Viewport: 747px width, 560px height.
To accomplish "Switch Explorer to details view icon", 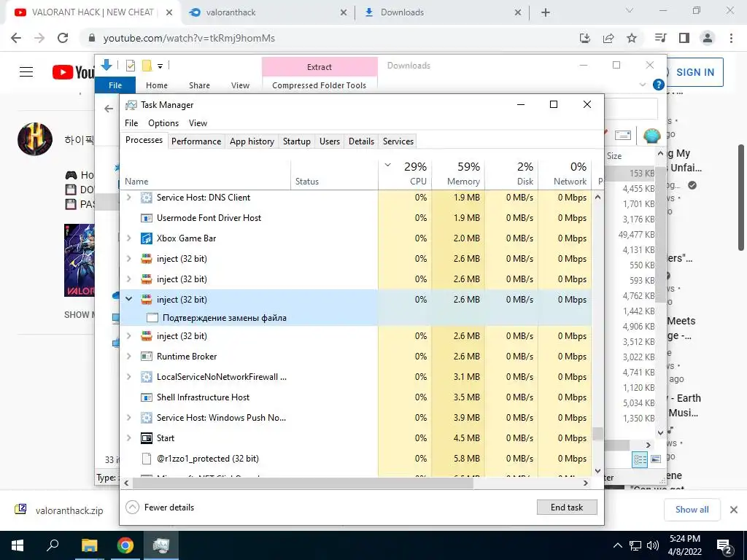I will (640, 459).
